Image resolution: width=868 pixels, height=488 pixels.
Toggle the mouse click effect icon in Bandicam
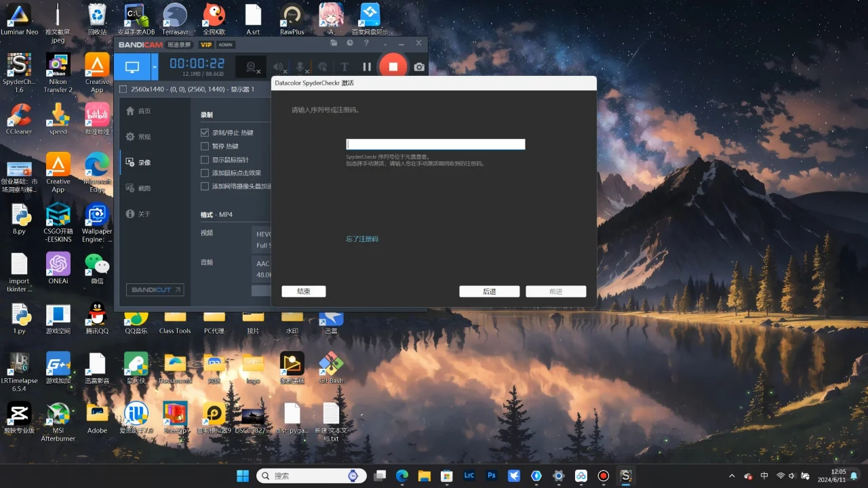[x=323, y=67]
